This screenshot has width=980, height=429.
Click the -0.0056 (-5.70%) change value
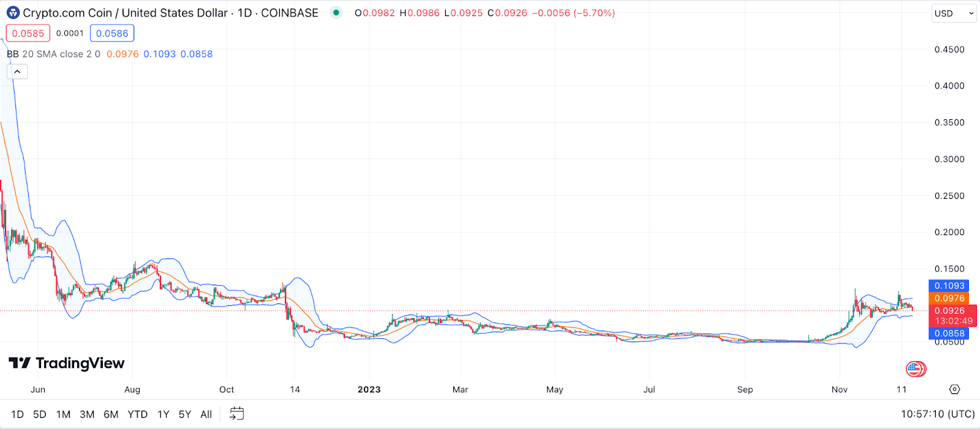(573, 13)
